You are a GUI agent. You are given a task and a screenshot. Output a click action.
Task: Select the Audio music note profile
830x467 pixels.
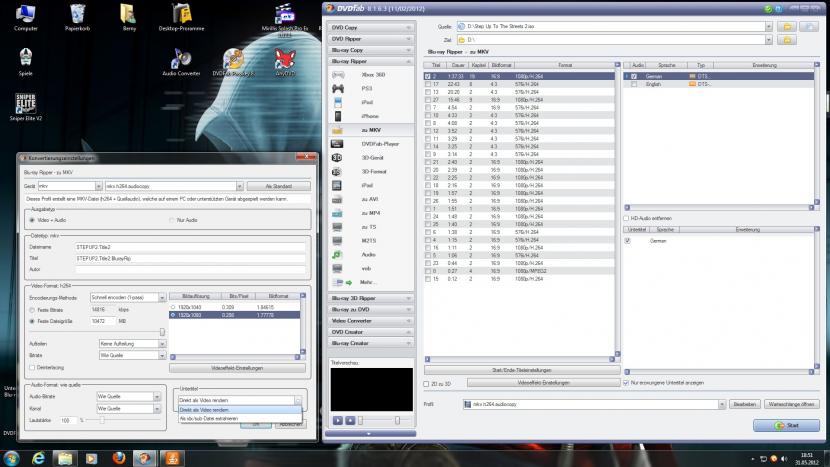point(339,255)
